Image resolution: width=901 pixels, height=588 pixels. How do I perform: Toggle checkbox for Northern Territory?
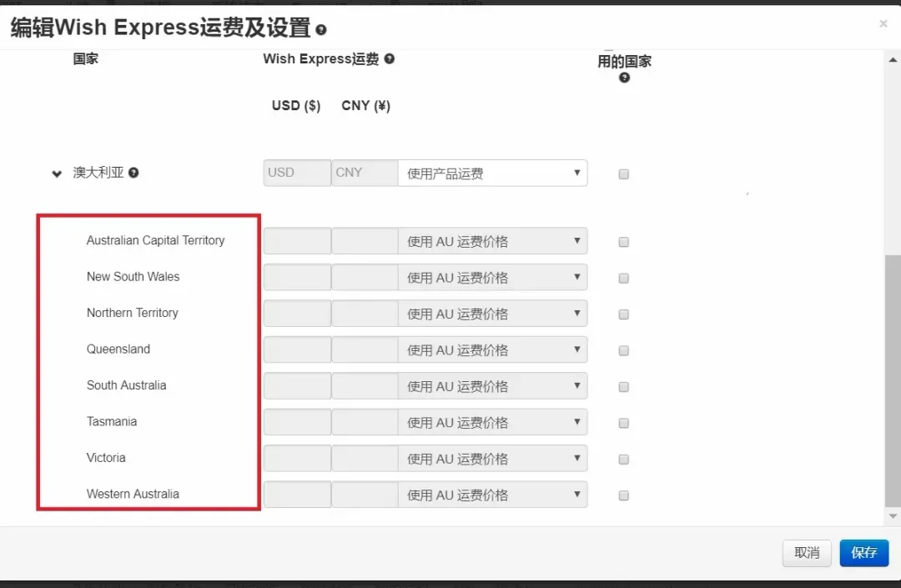pos(623,314)
